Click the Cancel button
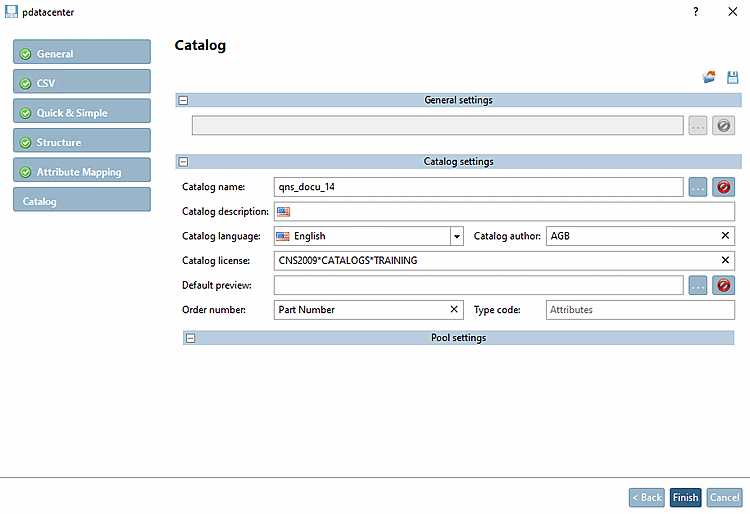Viewport: 750px width, 514px height. coord(724,497)
